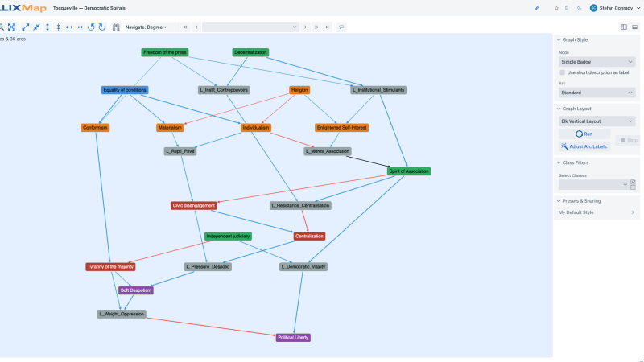Select the Centralization node
The height and width of the screenshot is (362, 644).
click(309, 237)
